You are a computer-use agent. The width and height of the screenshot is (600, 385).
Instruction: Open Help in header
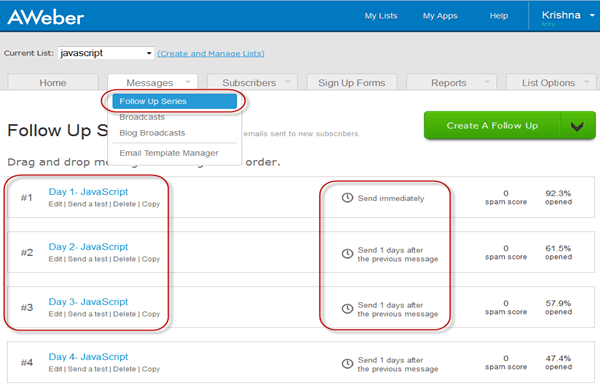tap(499, 16)
